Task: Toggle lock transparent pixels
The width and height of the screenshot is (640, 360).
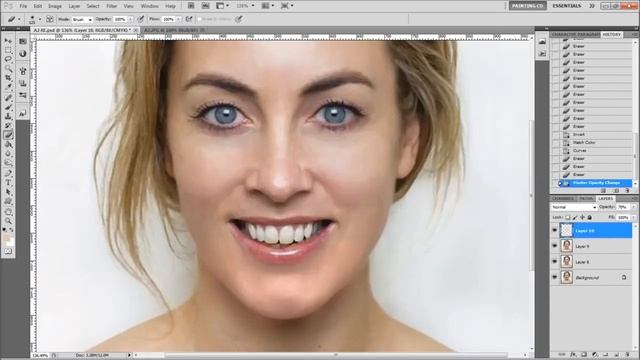Action: point(567,218)
